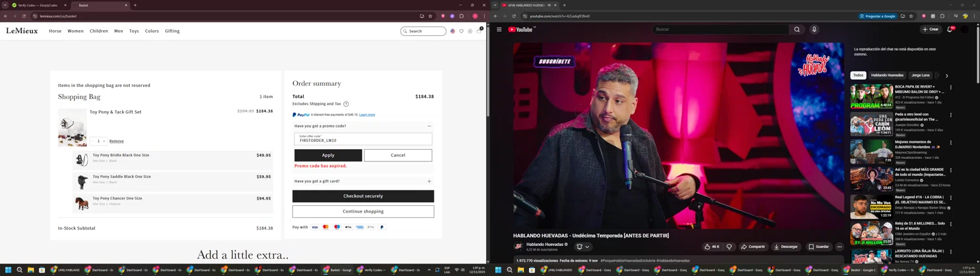Select the Todos filter chip
Screen dimensions: 980x276
tap(858, 75)
